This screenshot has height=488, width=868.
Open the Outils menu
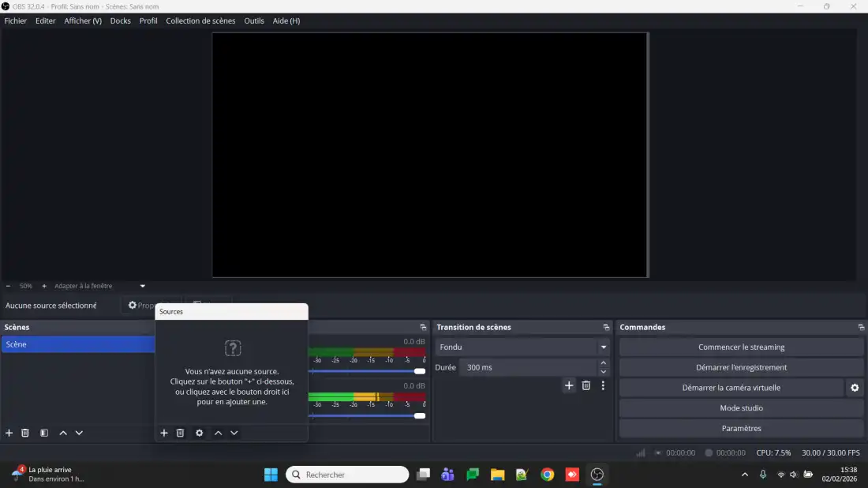click(254, 21)
